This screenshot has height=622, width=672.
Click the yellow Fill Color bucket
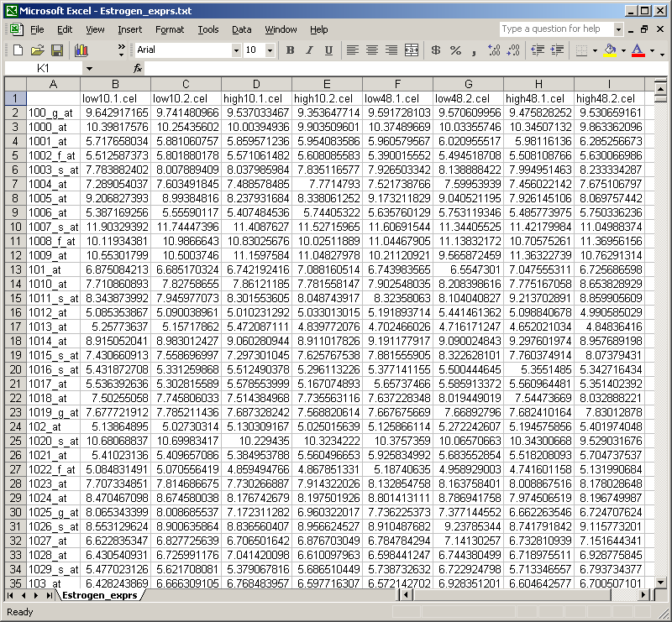point(609,50)
